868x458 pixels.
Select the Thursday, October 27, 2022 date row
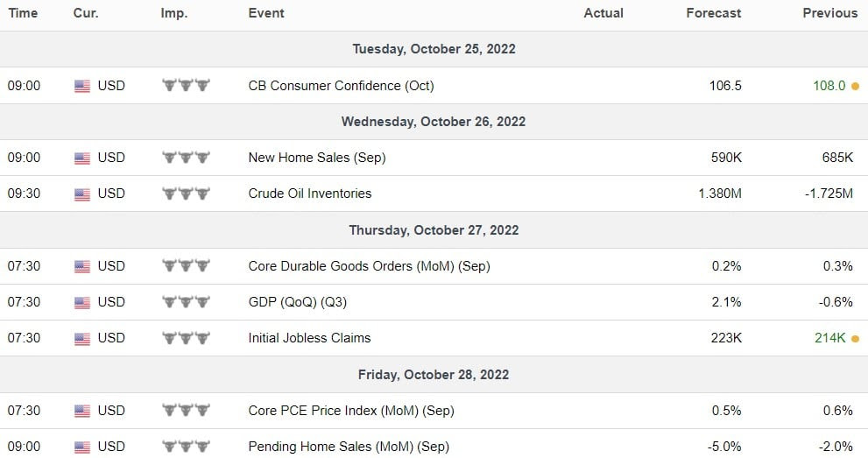click(x=434, y=230)
